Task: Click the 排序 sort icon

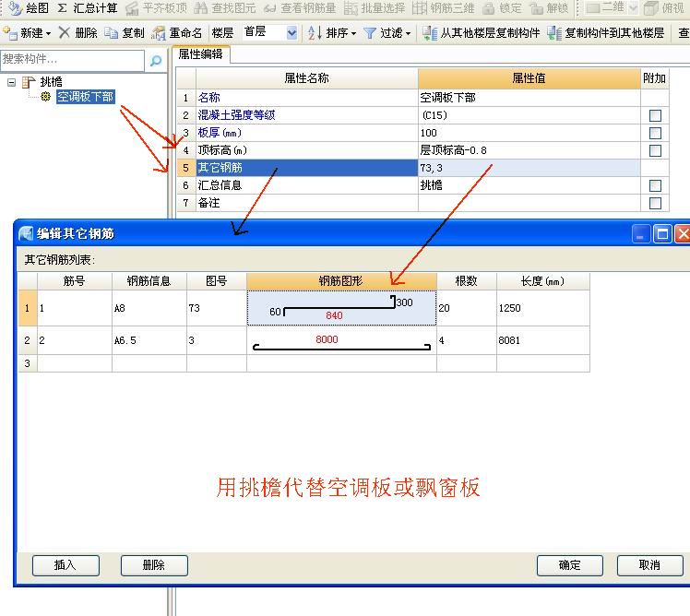Action: pos(315,33)
